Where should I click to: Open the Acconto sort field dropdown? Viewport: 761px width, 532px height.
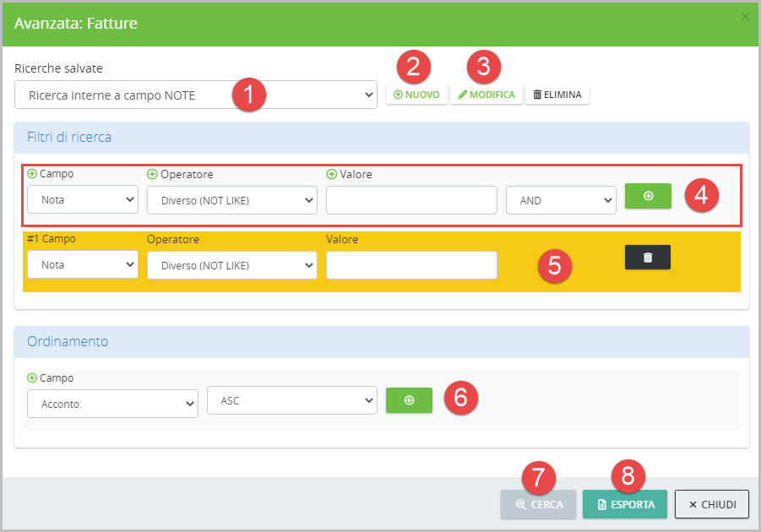click(x=112, y=404)
